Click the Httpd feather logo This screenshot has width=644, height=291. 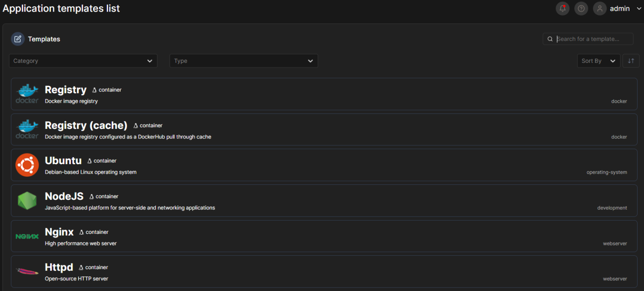27,271
